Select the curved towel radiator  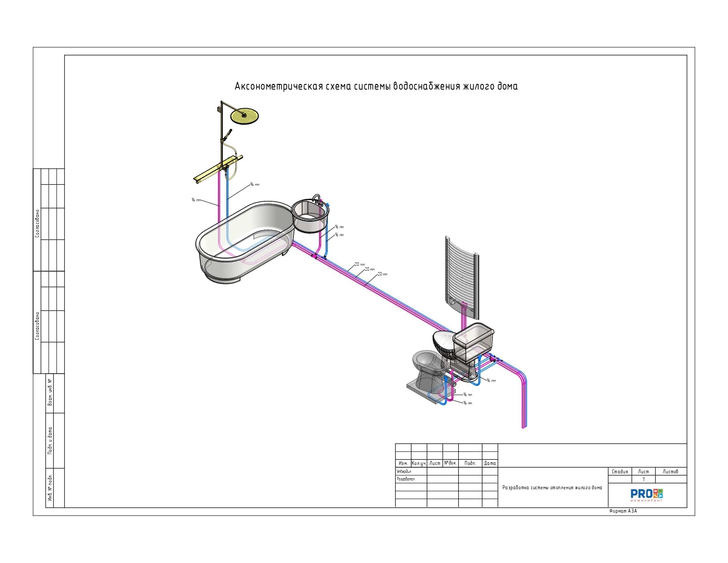pyautogui.click(x=462, y=278)
